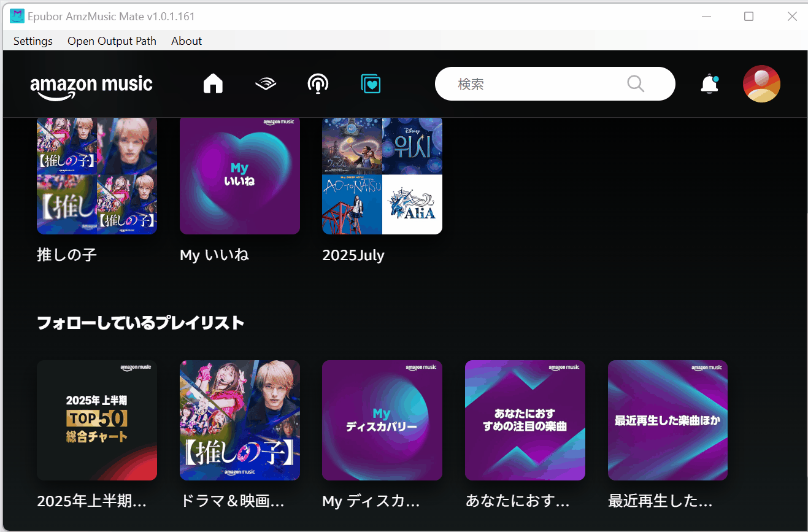The image size is (808, 532).
Task: Open the Library heart icon
Action: 371,83
